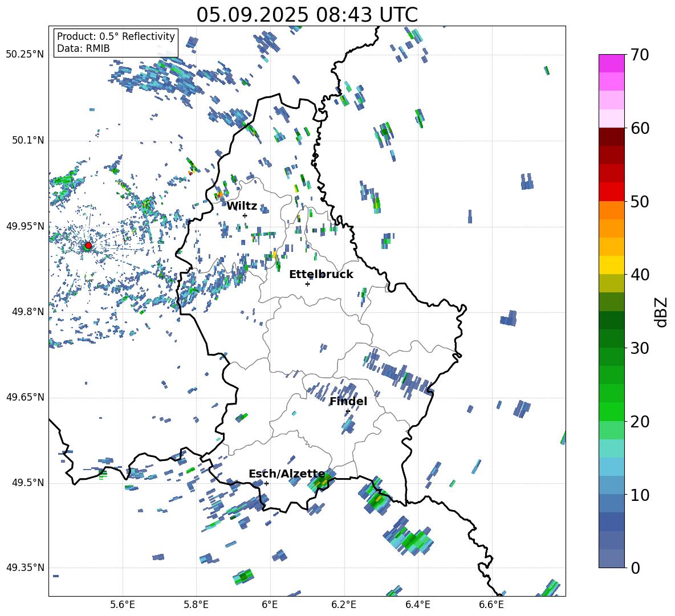Screen dimensions: 675x616
Task: Click the Ettelbruck city label
Action: [321, 275]
